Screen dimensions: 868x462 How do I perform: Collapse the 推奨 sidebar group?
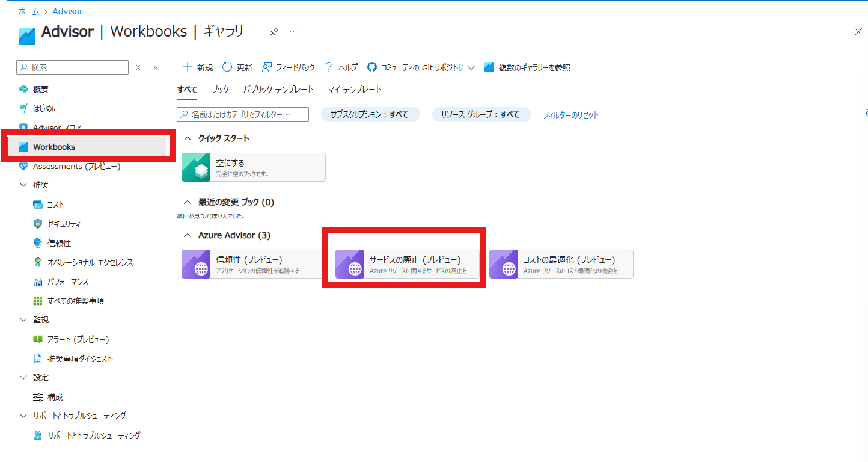pyautogui.click(x=23, y=185)
